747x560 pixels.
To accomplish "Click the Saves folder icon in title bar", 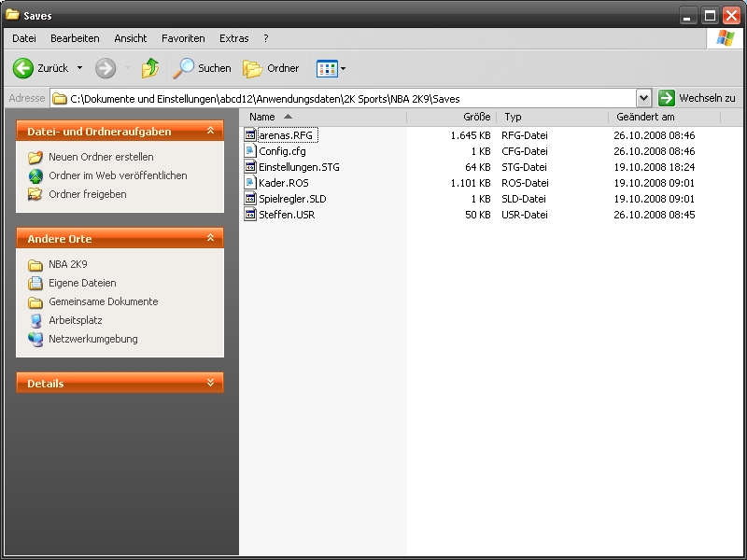I will [x=12, y=15].
